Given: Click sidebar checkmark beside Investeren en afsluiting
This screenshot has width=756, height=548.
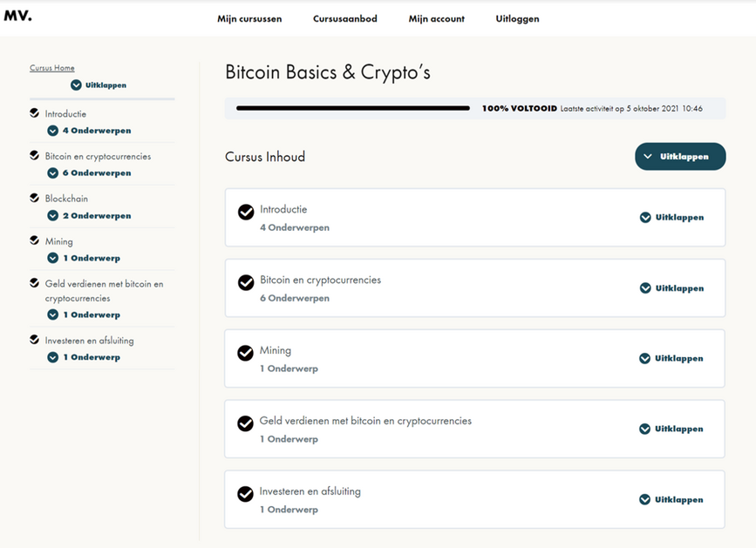Looking at the screenshot, I should click(x=34, y=340).
